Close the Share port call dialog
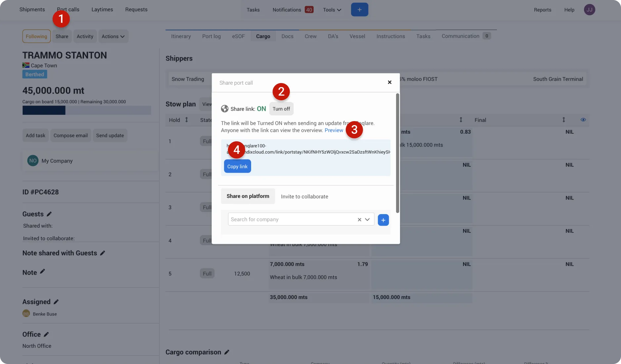Image resolution: width=621 pixels, height=364 pixels. click(389, 82)
